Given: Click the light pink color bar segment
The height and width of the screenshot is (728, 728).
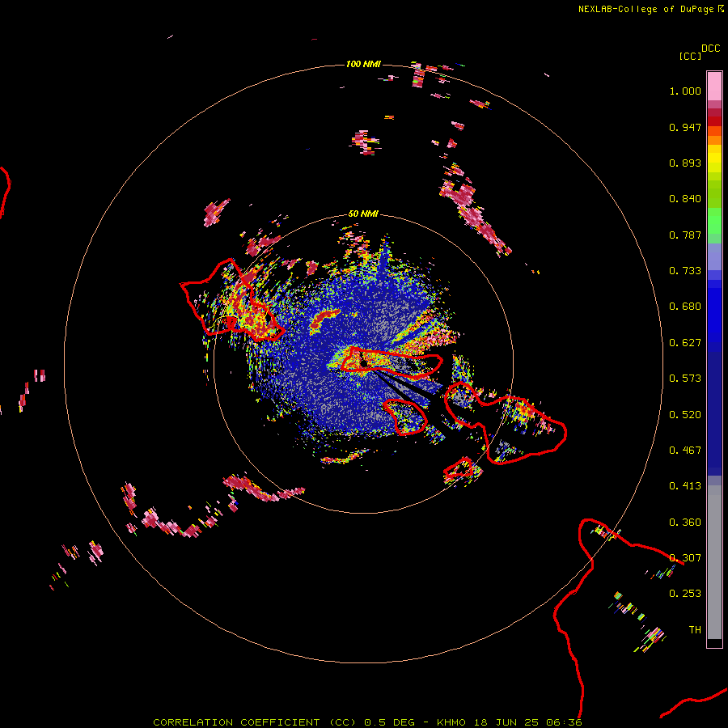Looking at the screenshot, I should pos(714,86).
